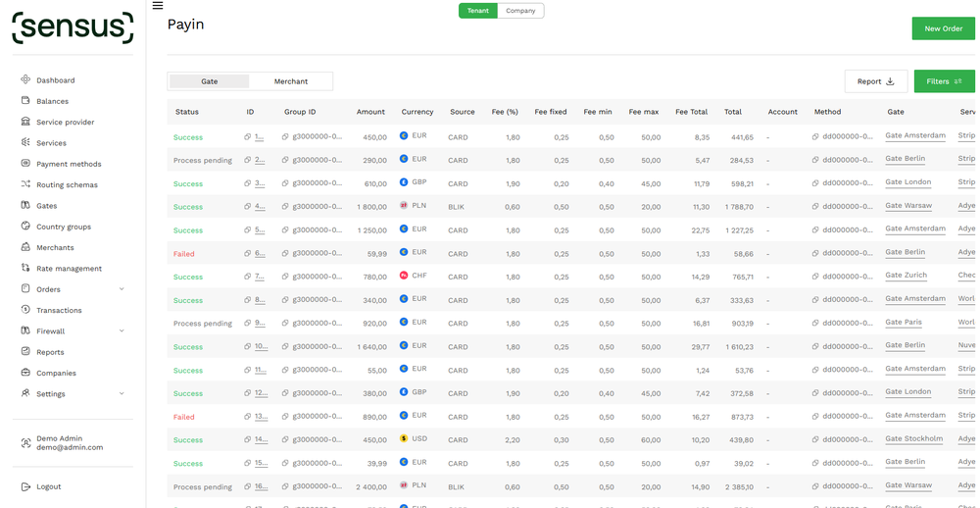The width and height of the screenshot is (980, 508).
Task: Open the Reports menu item
Action: tap(50, 352)
